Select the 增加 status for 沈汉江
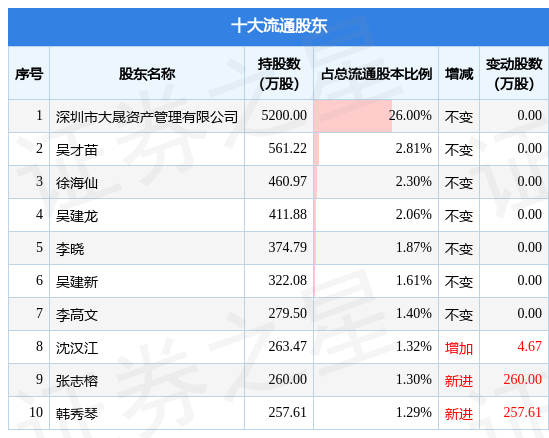 pos(459,348)
